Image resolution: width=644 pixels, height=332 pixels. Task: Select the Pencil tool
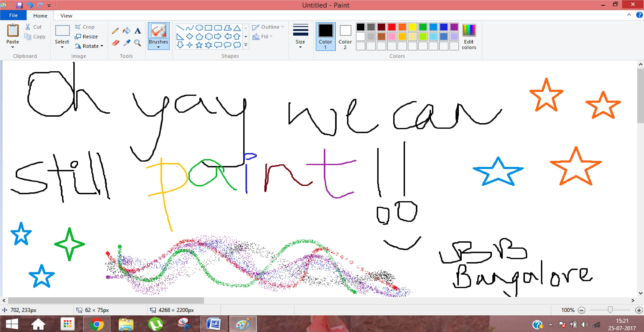pyautogui.click(x=115, y=31)
